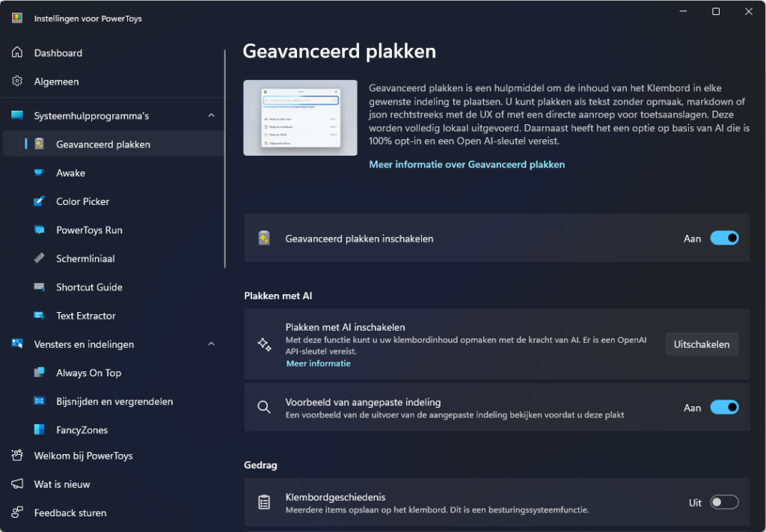Click the Feedback sturen icon
This screenshot has width=766, height=532.
17,512
